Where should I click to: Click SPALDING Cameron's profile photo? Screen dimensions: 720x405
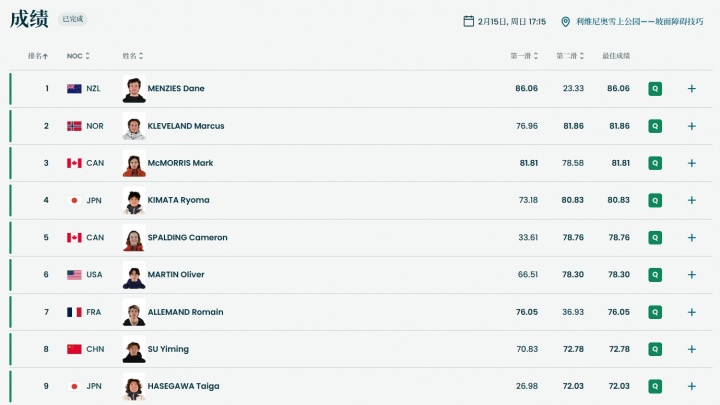click(134, 238)
